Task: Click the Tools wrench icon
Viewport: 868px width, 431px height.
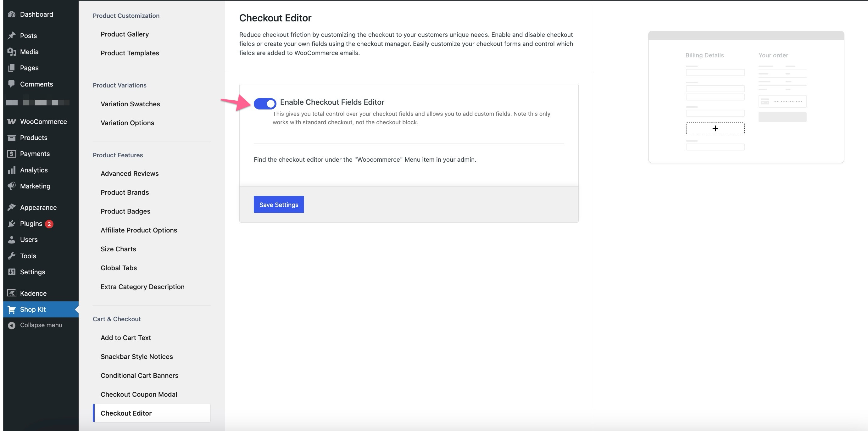Action: (12, 256)
